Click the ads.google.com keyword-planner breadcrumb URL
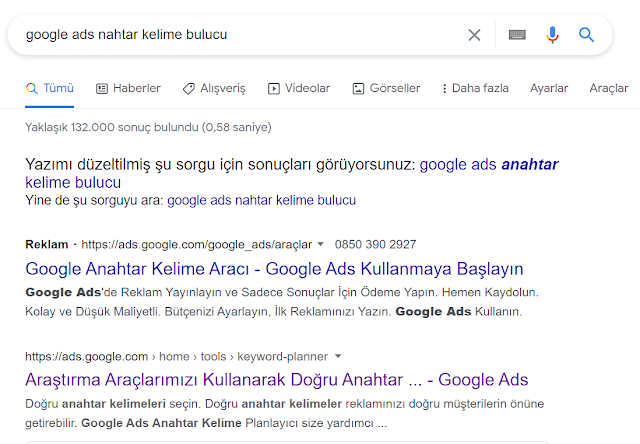This screenshot has width=640, height=444. [x=176, y=357]
